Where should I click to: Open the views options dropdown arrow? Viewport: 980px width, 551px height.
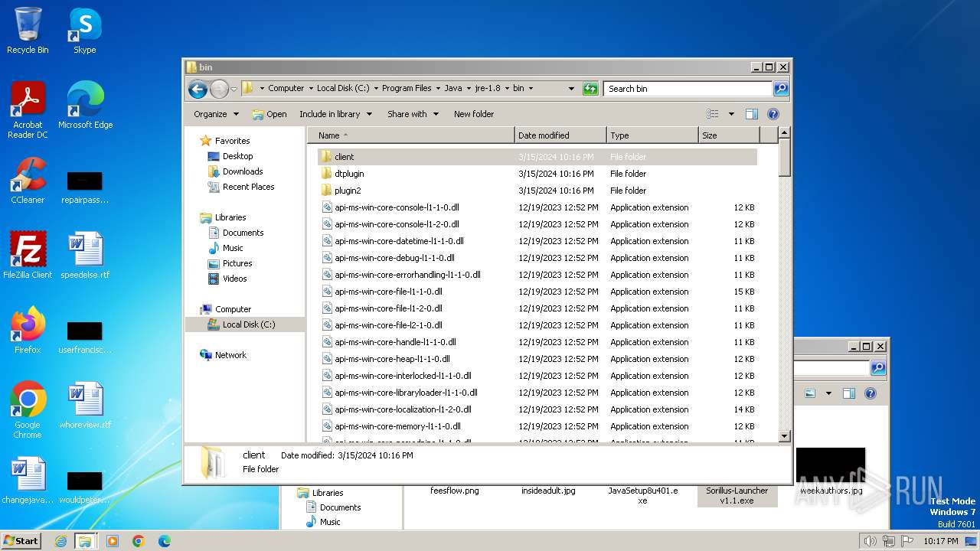tap(731, 114)
